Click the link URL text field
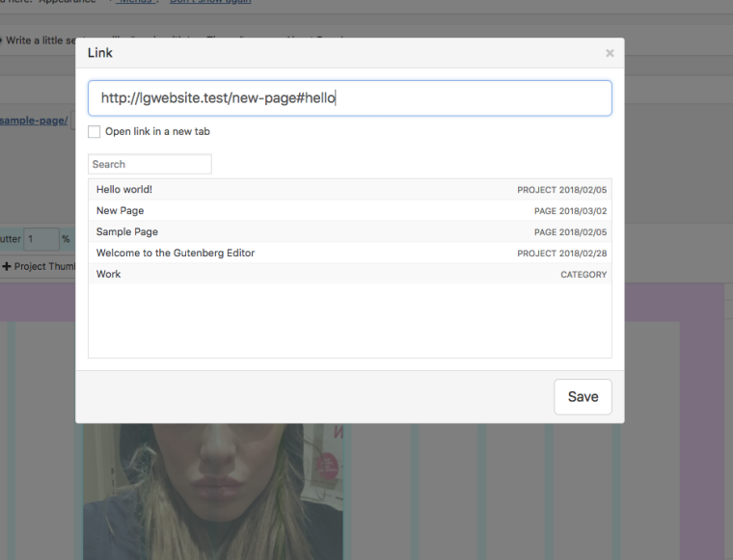The height and width of the screenshot is (560, 733). point(349,98)
